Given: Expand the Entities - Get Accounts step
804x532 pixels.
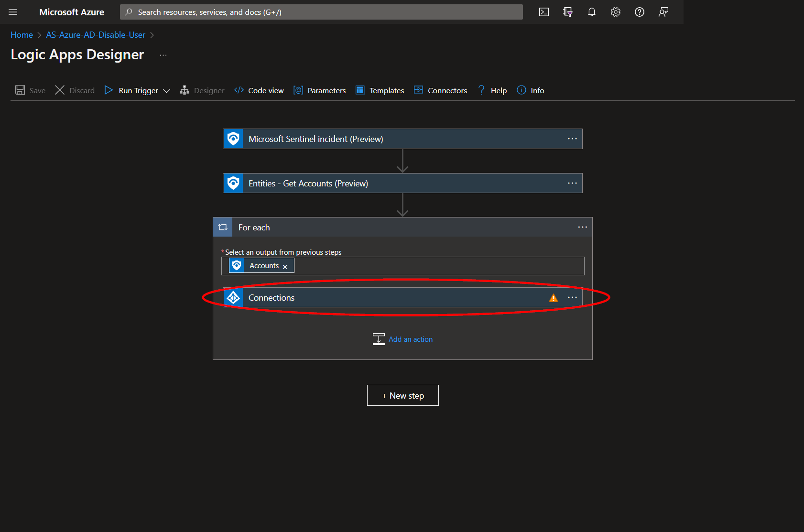Looking at the screenshot, I should 402,183.
